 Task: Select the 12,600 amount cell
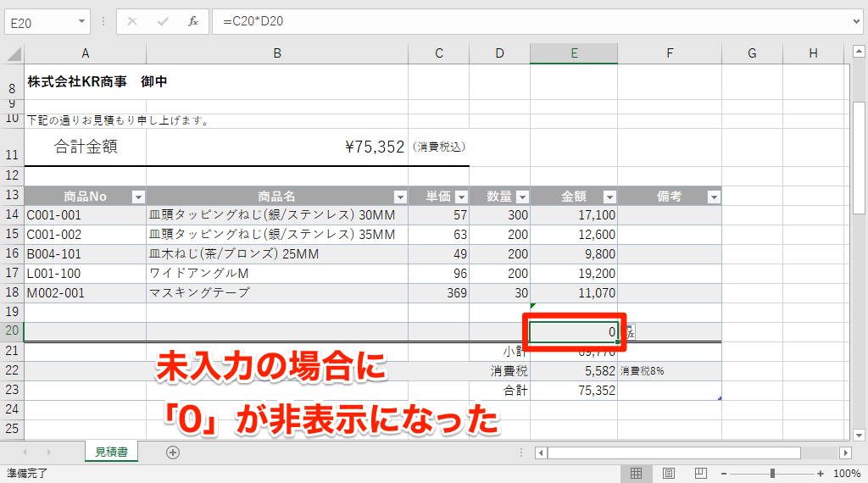click(574, 235)
